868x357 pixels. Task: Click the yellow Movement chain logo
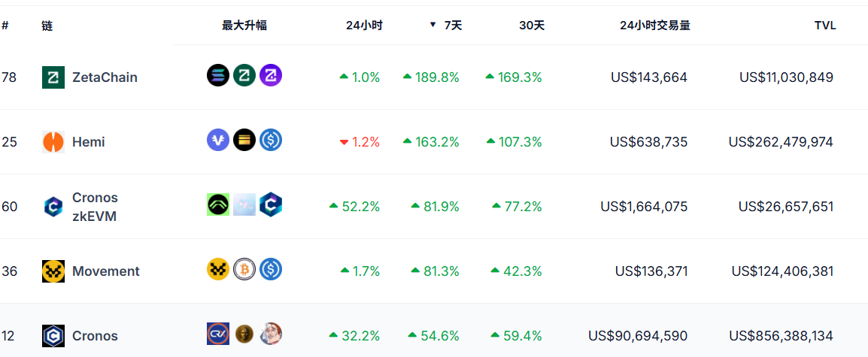pyautogui.click(x=53, y=271)
